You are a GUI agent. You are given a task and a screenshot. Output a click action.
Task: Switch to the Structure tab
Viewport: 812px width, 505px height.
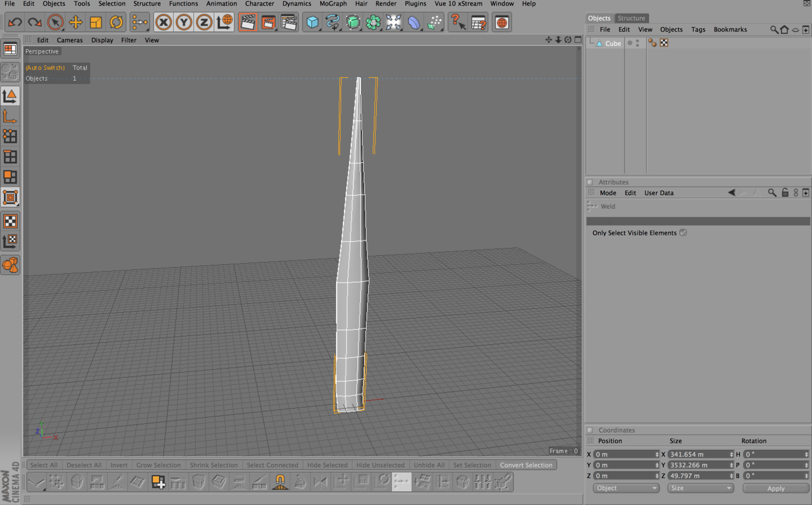pos(631,18)
